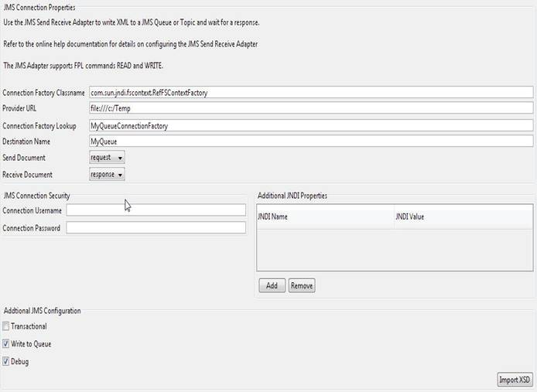537x392 pixels.
Task: Focus the Connection Password field
Action: click(156, 228)
